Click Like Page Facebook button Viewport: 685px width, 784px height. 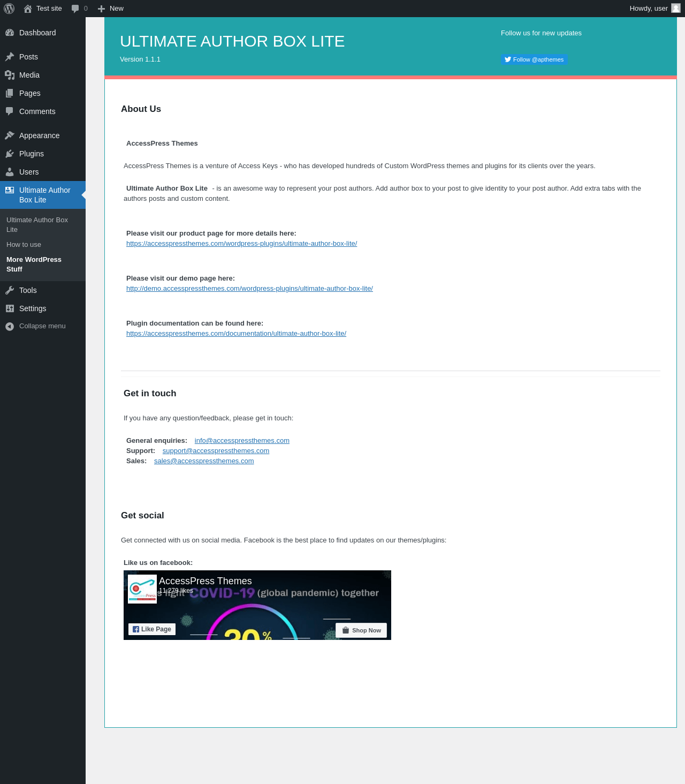pyautogui.click(x=152, y=629)
